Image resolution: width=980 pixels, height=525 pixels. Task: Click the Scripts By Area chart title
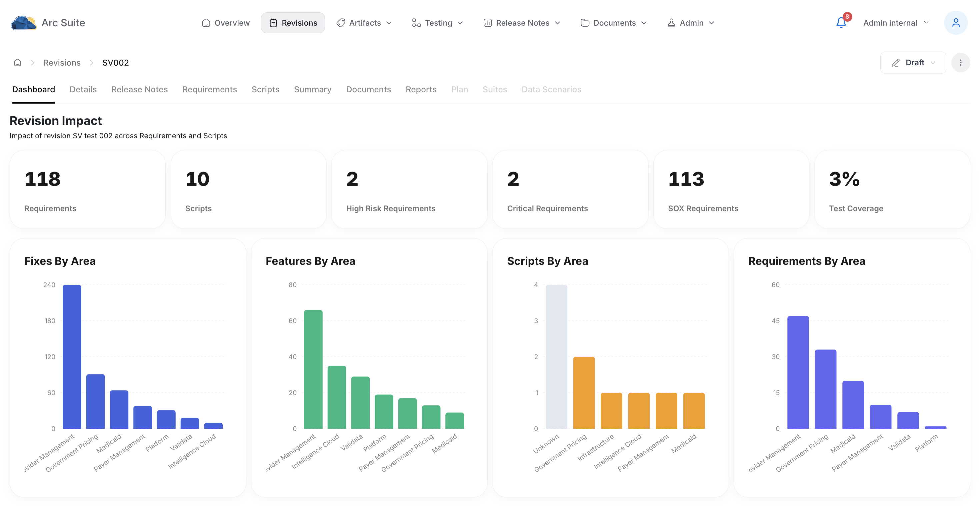547,261
